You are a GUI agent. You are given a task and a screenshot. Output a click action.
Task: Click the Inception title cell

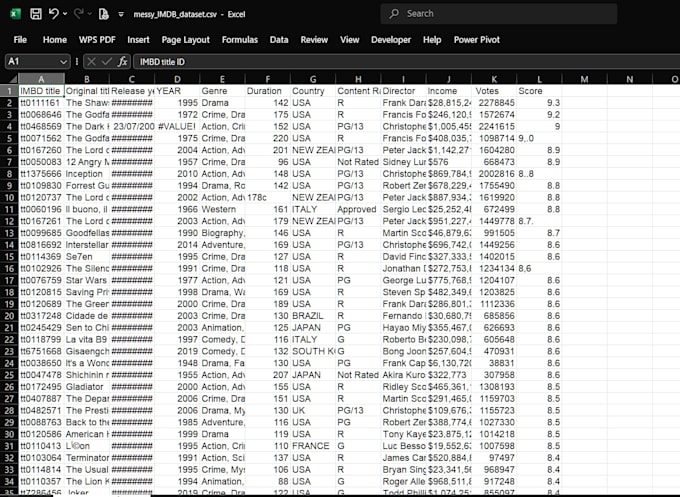point(87,174)
